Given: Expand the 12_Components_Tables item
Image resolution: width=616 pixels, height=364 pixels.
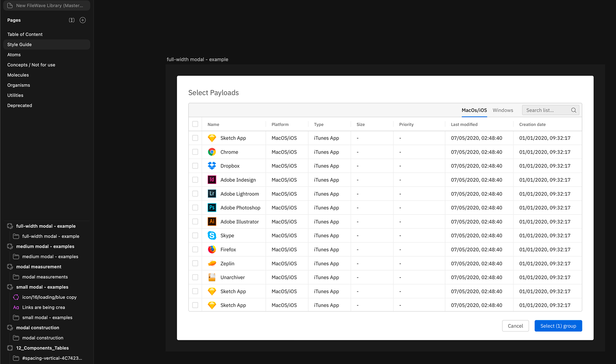Looking at the screenshot, I should tap(10, 348).
